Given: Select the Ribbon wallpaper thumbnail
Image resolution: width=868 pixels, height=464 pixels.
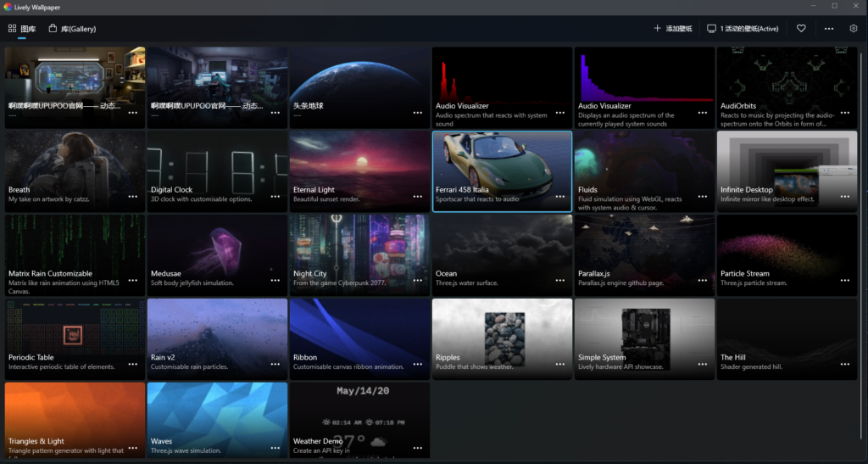Looking at the screenshot, I should click(359, 339).
